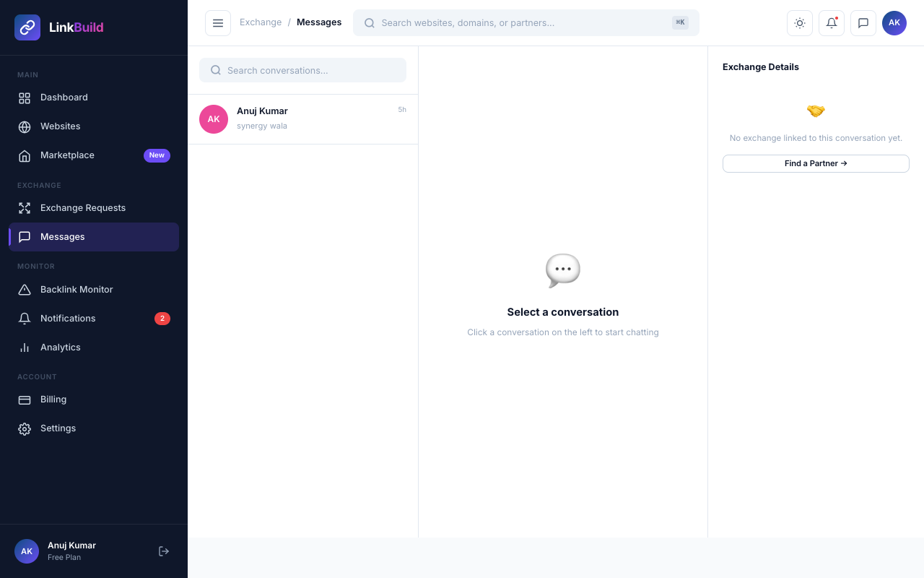The width and height of the screenshot is (924, 578).
Task: Click the Messages speech bubble sidebar icon
Action: (x=25, y=237)
